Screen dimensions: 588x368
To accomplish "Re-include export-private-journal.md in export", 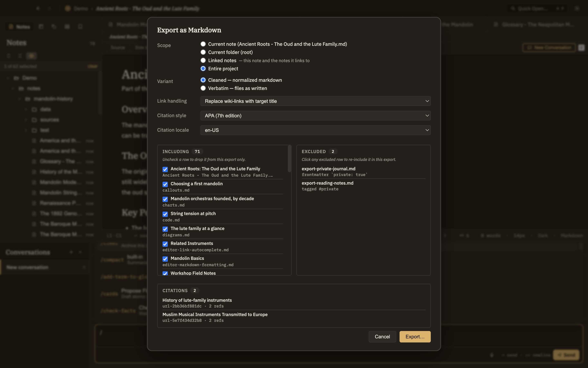I will (x=363, y=172).
